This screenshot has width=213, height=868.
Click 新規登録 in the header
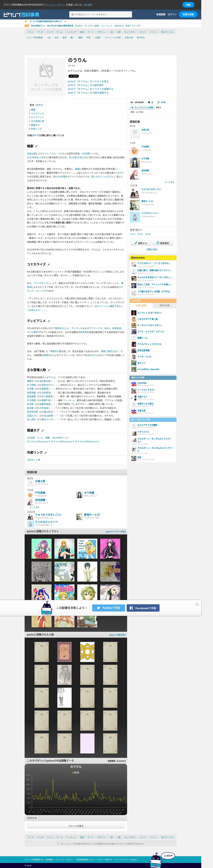click(x=161, y=14)
